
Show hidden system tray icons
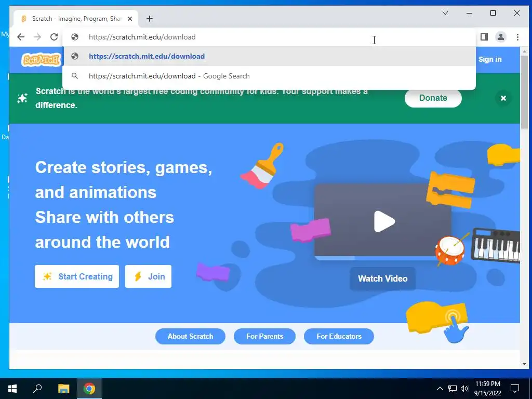(x=440, y=389)
